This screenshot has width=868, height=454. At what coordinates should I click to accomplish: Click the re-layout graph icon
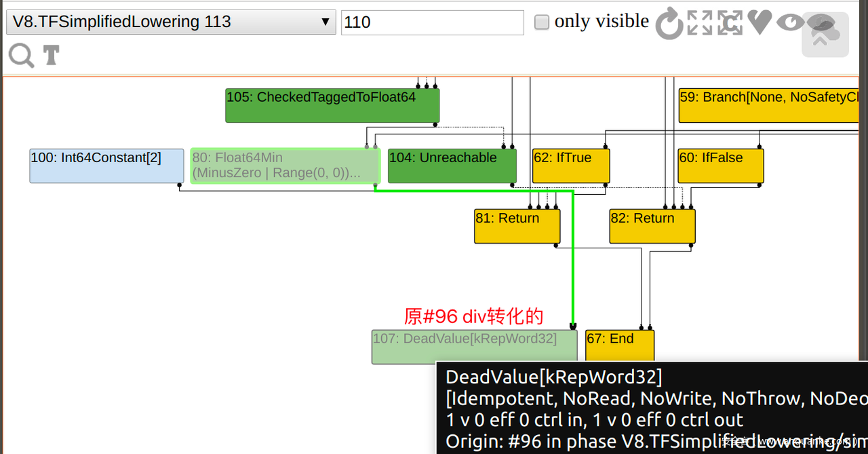coord(669,23)
